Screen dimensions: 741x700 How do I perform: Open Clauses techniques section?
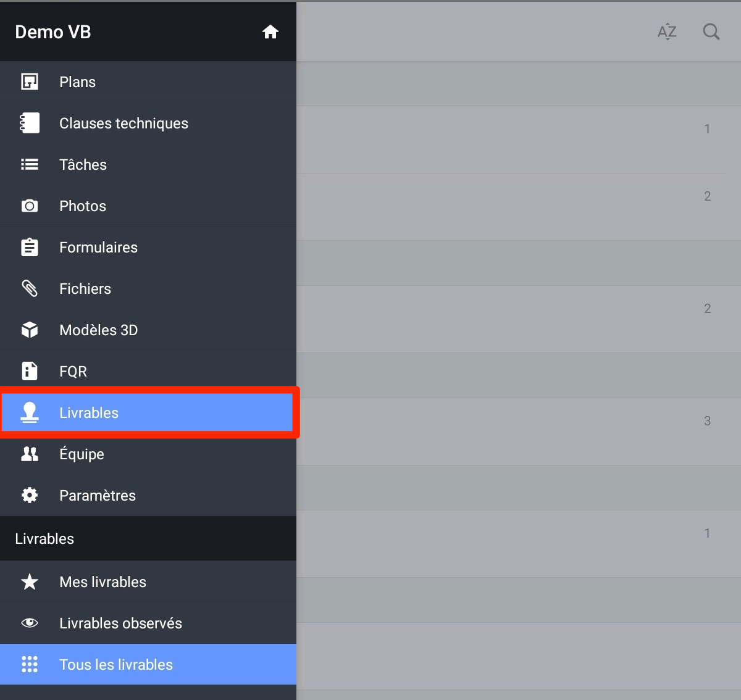coord(148,123)
